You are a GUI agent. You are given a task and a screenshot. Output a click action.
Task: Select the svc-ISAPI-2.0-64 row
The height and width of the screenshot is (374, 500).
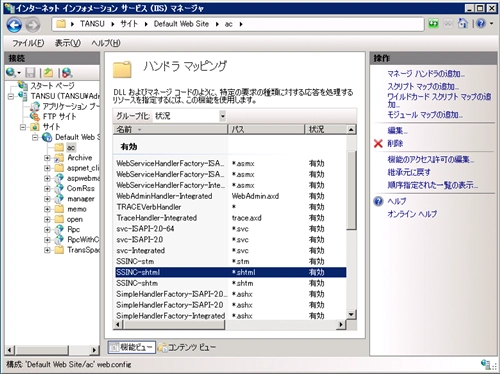[231, 229]
